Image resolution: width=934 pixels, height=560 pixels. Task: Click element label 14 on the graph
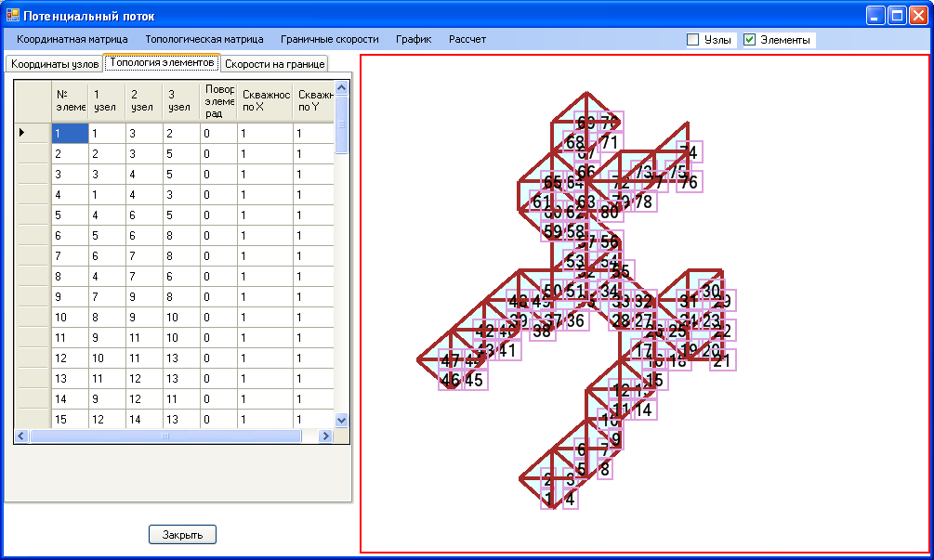(x=643, y=410)
